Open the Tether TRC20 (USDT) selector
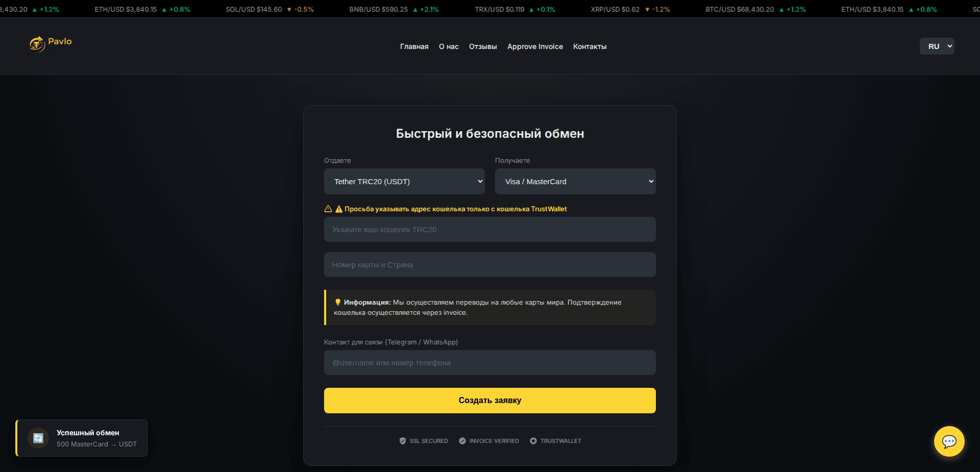This screenshot has height=472, width=980. [x=404, y=181]
